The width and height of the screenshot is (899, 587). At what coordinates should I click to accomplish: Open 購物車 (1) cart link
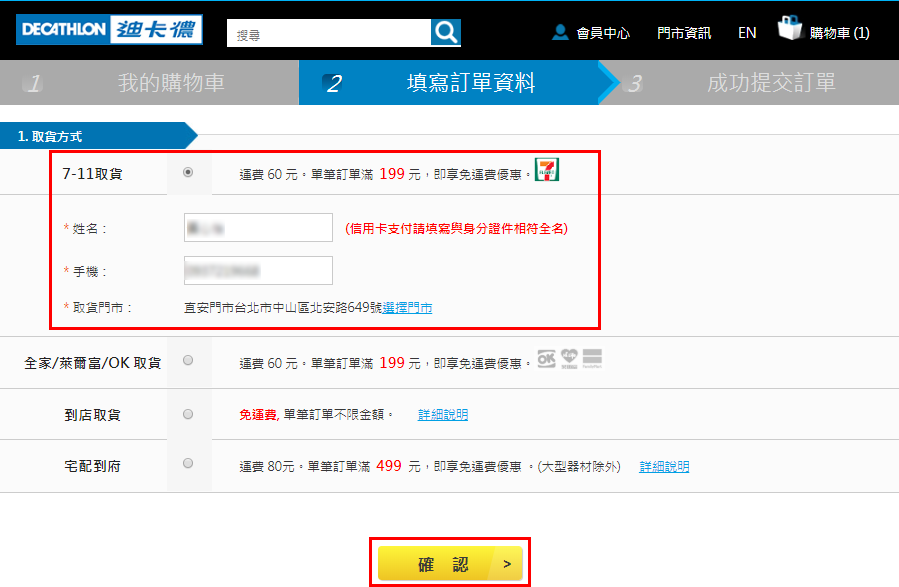(x=839, y=33)
